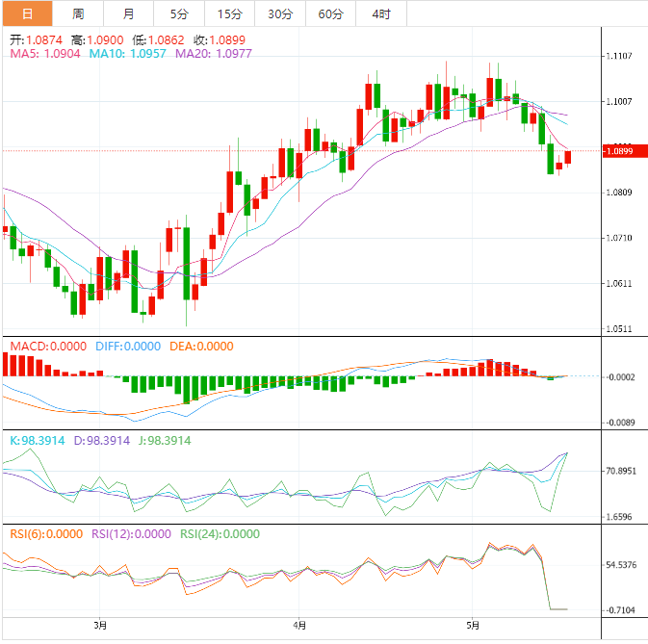Show the 30分 interval chart
648x644 pixels.
click(279, 13)
